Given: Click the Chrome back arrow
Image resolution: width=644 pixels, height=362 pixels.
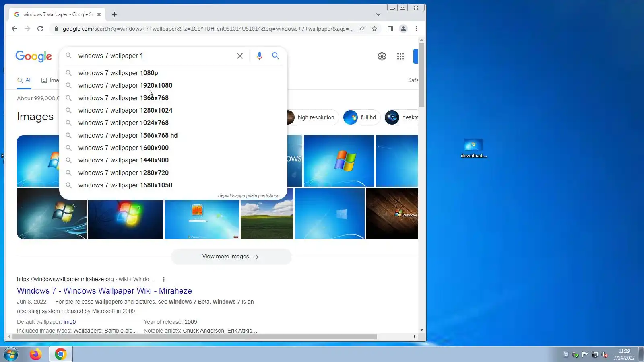Looking at the screenshot, I should (x=14, y=29).
